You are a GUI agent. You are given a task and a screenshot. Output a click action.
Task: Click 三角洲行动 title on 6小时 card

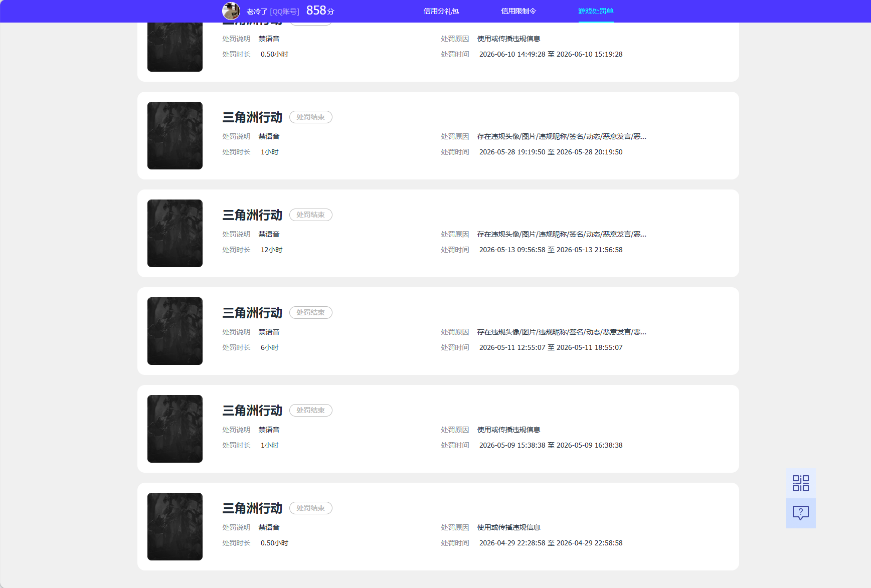point(252,313)
